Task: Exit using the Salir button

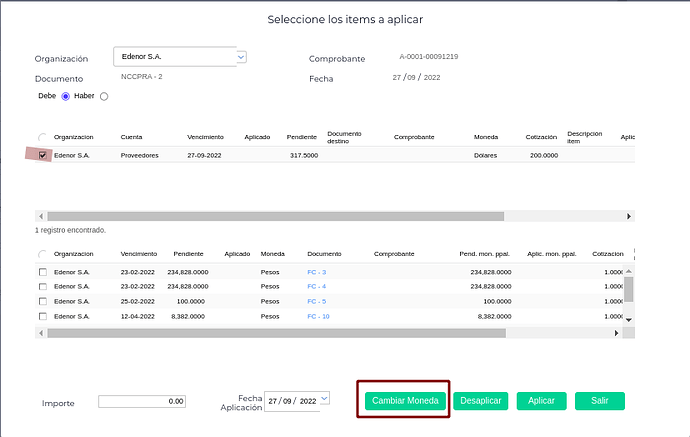Action: [x=599, y=401]
